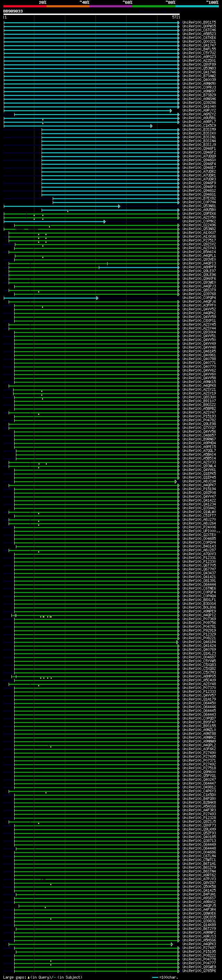Pick the UniRef100_Q7XYQ7 hit

[x=199, y=428]
